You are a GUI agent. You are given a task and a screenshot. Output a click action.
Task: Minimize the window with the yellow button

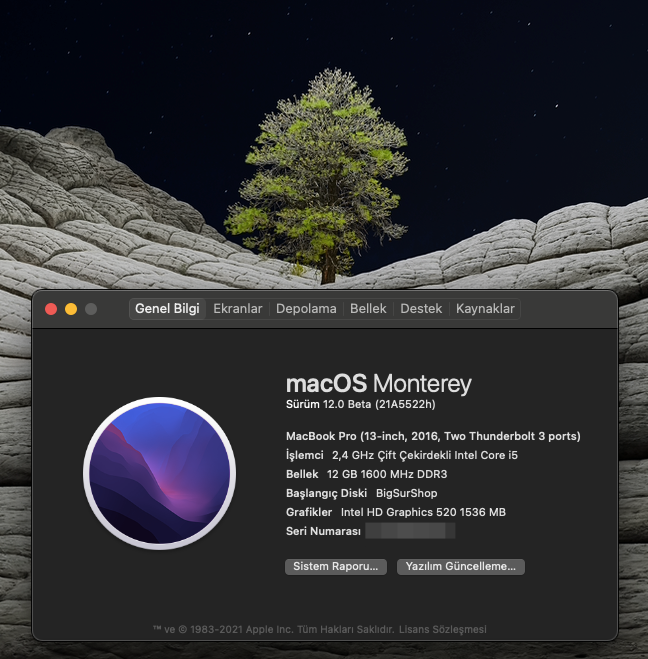(71, 309)
